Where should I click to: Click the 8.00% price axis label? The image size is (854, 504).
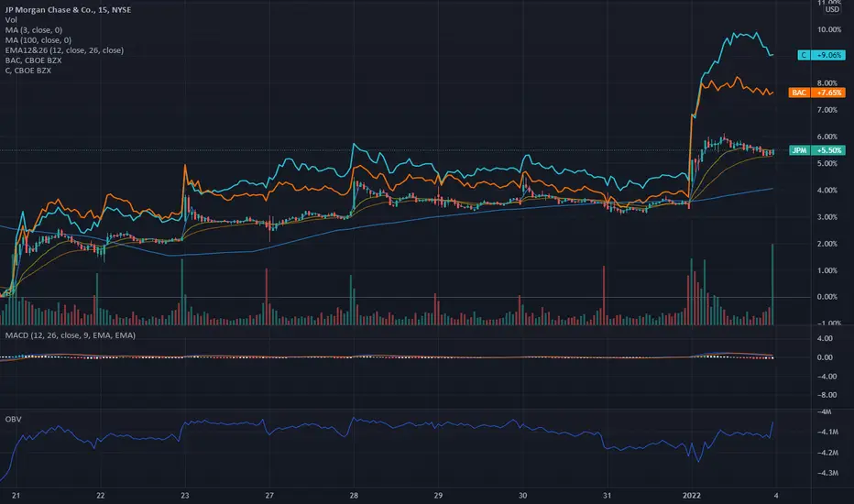827,82
